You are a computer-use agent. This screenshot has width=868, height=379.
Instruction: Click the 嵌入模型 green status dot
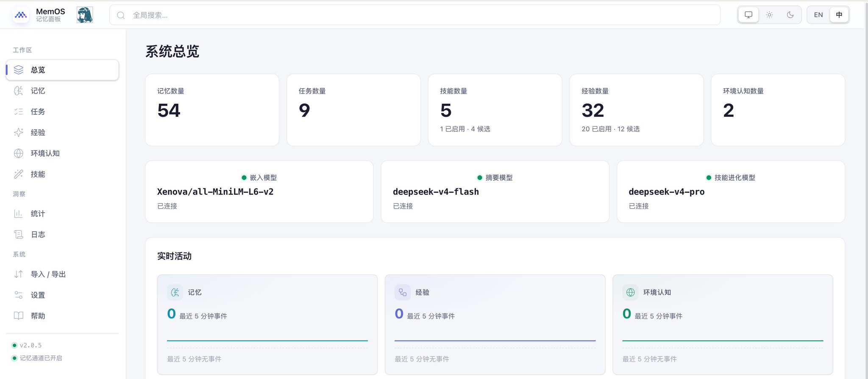click(244, 177)
